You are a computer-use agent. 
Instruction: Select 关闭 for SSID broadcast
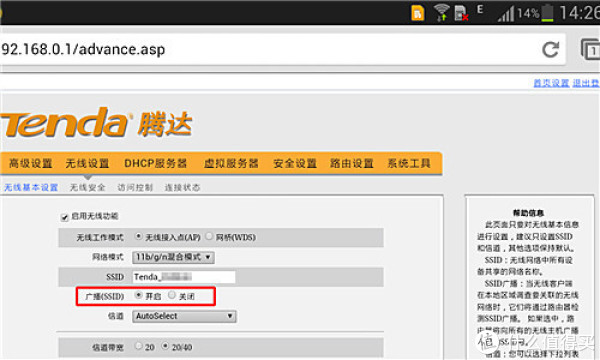tap(172, 295)
